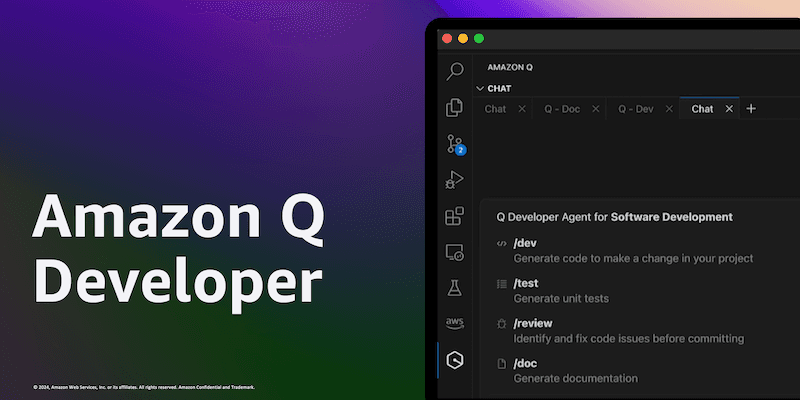The width and height of the screenshot is (800, 400).
Task: Select the Amazon Q hexagon icon
Action: (x=455, y=359)
